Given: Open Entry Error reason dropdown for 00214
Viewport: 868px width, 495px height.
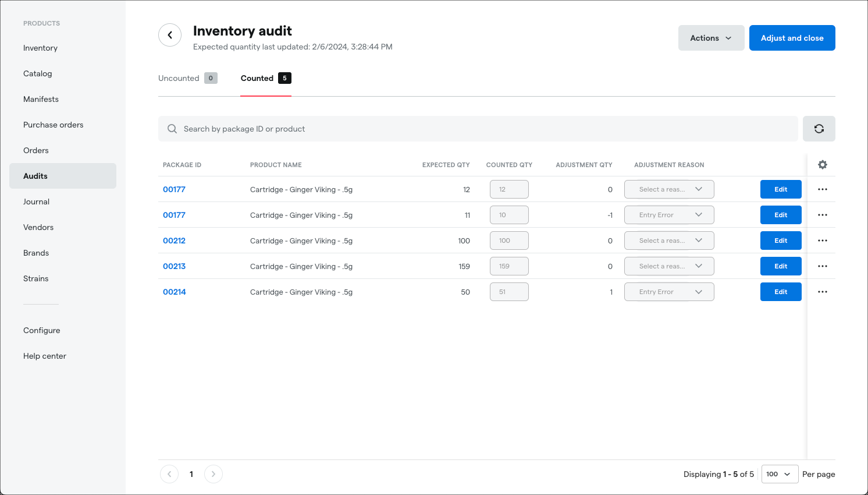Looking at the screenshot, I should pos(669,292).
